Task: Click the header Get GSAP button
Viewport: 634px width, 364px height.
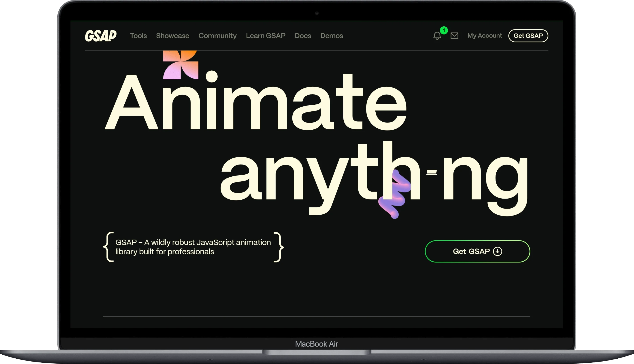Action: click(x=528, y=36)
